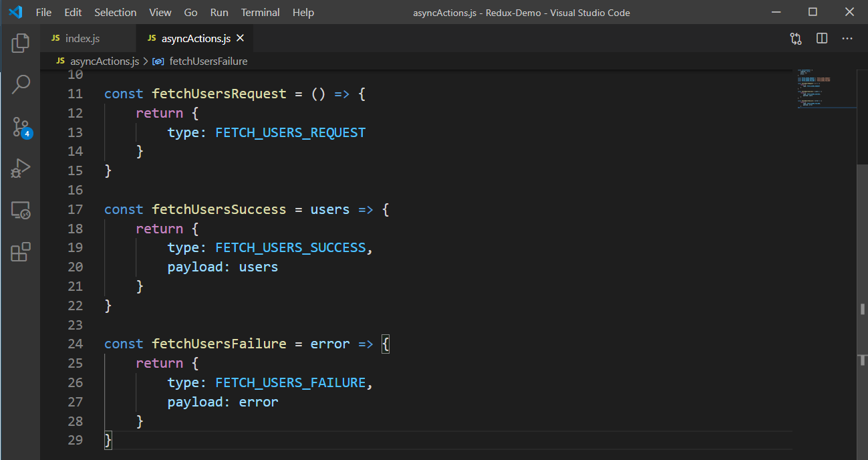Open the Selection menu

115,13
